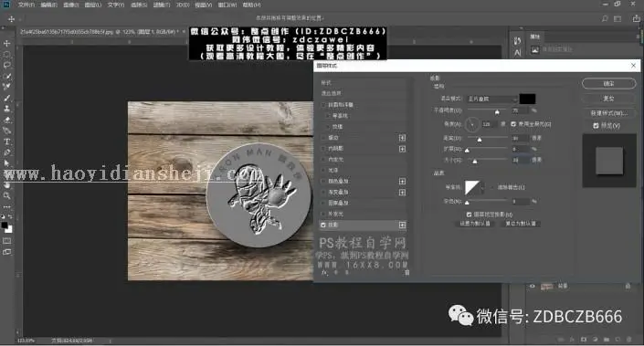Click plus icon beside 渐变叠加 (Gradient Overlay)
644x346 pixels.
coord(402,192)
